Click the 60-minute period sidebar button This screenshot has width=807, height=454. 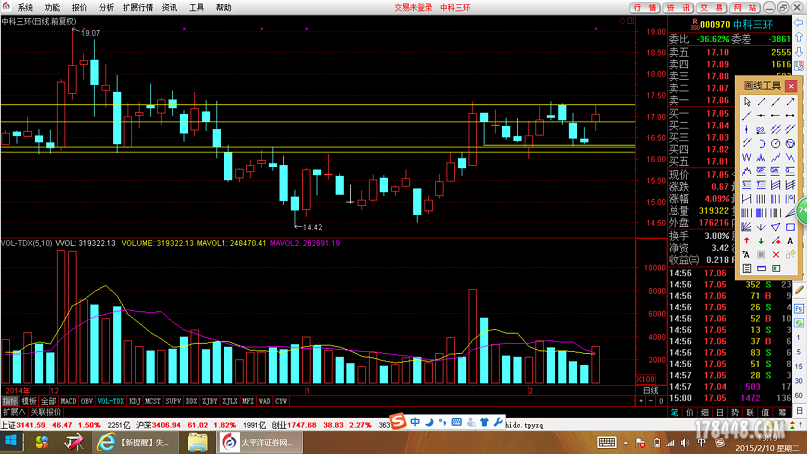799,395
